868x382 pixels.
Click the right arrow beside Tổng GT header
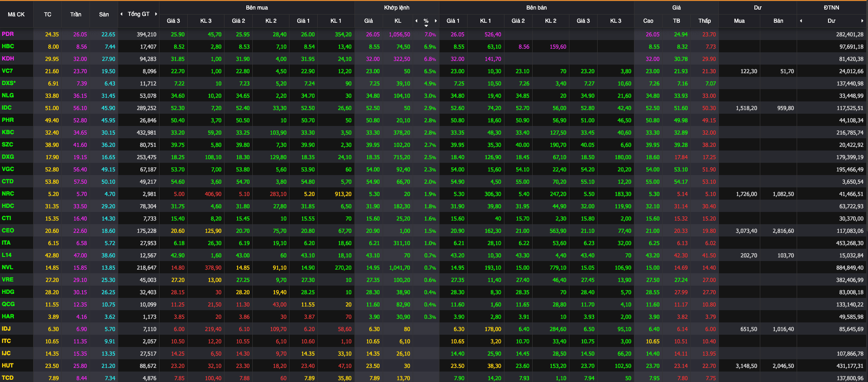click(x=156, y=14)
